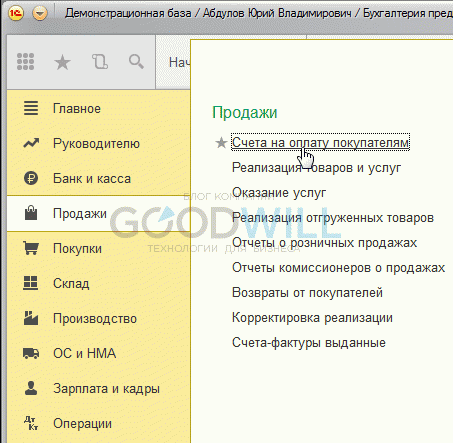
Task: Open the sections grid menu icon
Action: (25, 62)
